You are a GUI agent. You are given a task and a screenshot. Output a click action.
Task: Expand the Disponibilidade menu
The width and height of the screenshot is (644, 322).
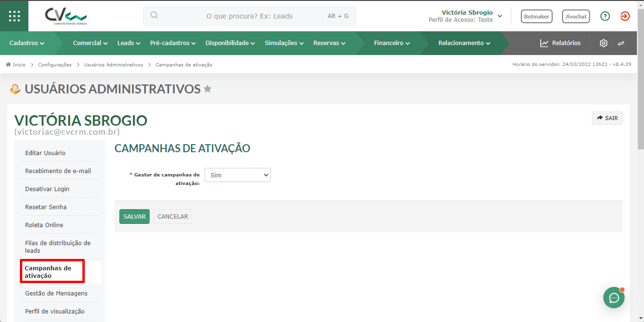tap(230, 43)
